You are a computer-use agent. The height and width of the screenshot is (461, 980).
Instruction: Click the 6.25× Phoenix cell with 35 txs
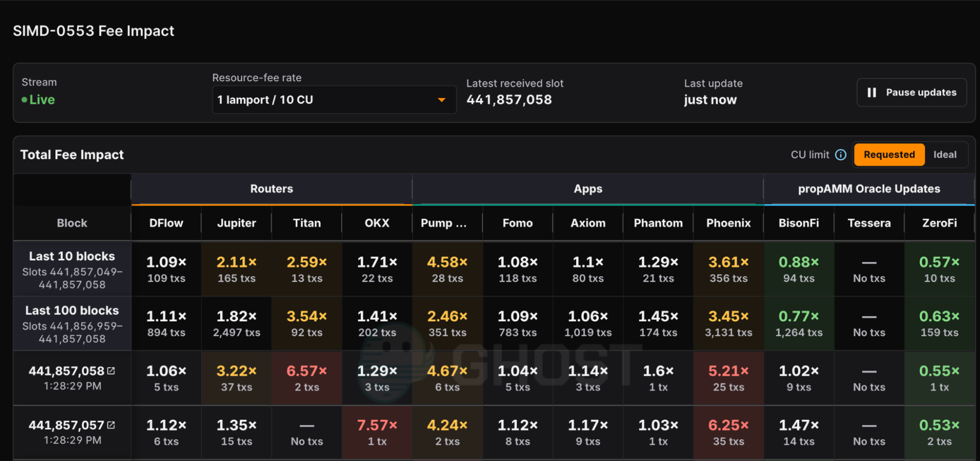pyautogui.click(x=729, y=433)
